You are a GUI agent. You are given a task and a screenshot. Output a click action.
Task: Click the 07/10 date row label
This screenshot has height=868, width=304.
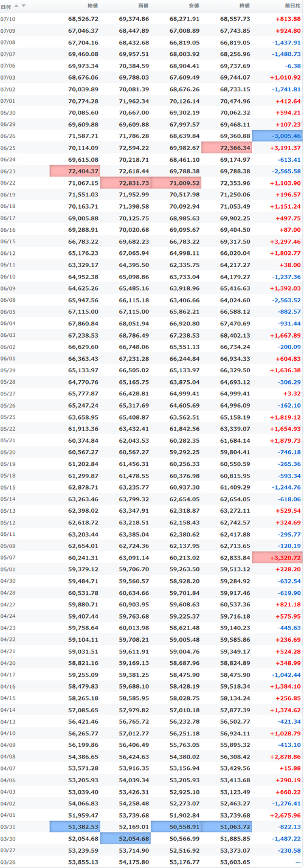coord(8,19)
